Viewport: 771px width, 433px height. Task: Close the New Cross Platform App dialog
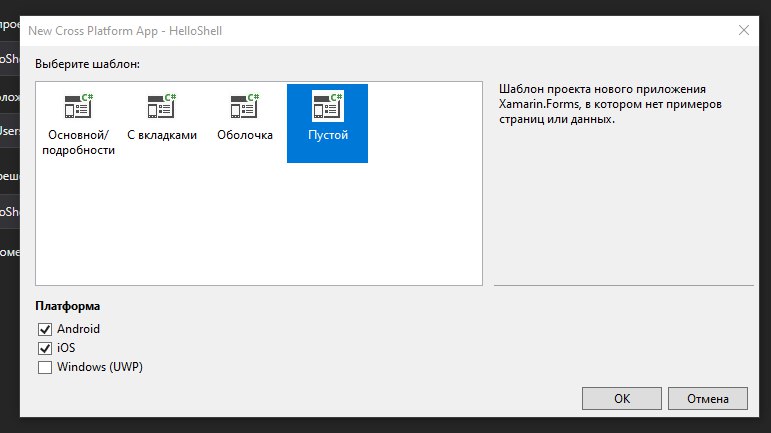click(x=744, y=30)
